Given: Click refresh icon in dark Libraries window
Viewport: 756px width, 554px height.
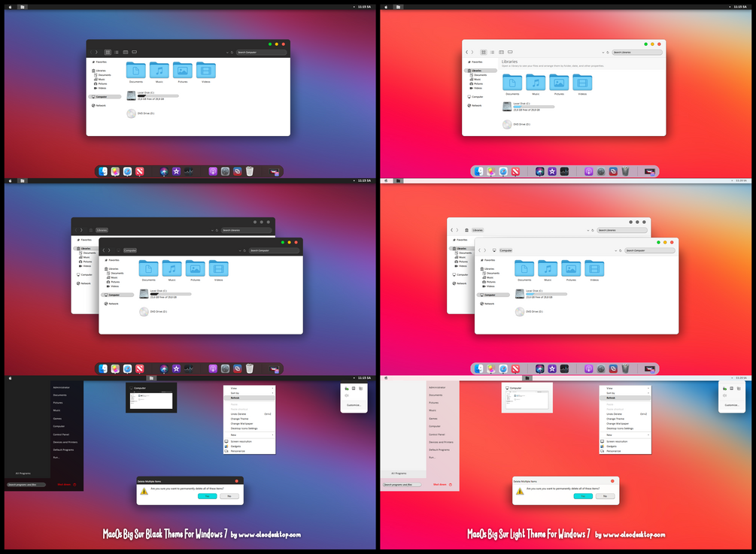Looking at the screenshot, I should point(217,230).
